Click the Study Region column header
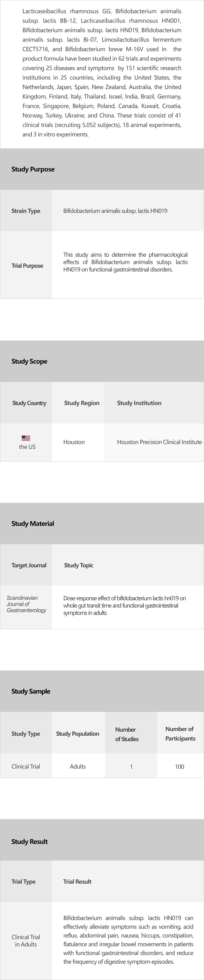Viewport: 204px width, 980px height. coord(82,403)
